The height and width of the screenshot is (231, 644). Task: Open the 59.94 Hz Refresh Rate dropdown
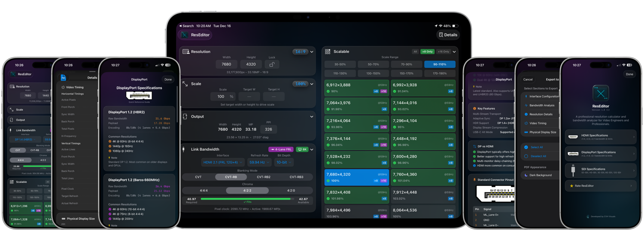[x=259, y=162]
